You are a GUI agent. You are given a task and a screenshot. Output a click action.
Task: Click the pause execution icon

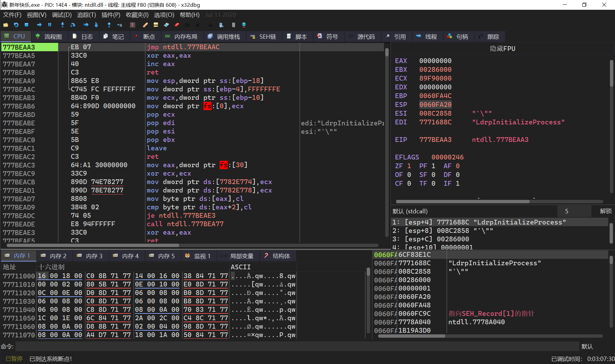(x=50, y=25)
